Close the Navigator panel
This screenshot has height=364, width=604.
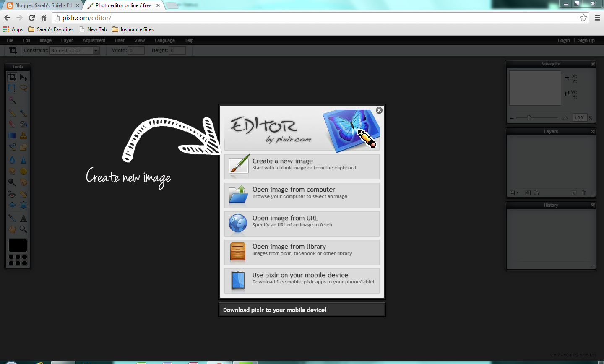point(593,64)
